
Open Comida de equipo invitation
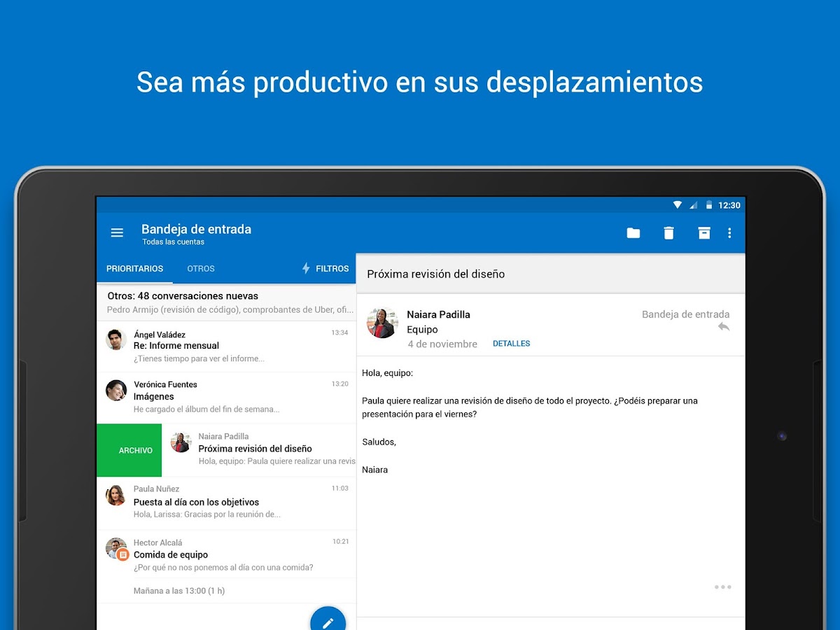226,554
